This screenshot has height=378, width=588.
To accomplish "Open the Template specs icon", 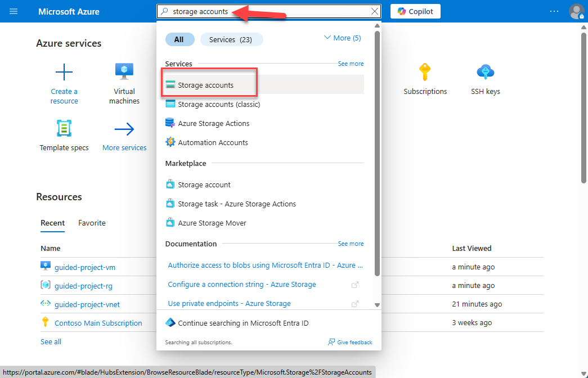I will (64, 128).
